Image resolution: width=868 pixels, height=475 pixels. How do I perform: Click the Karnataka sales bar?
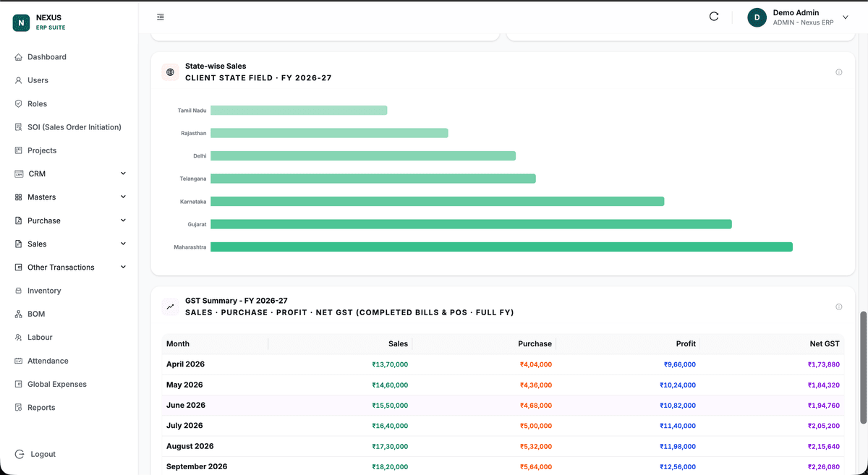[x=437, y=202]
